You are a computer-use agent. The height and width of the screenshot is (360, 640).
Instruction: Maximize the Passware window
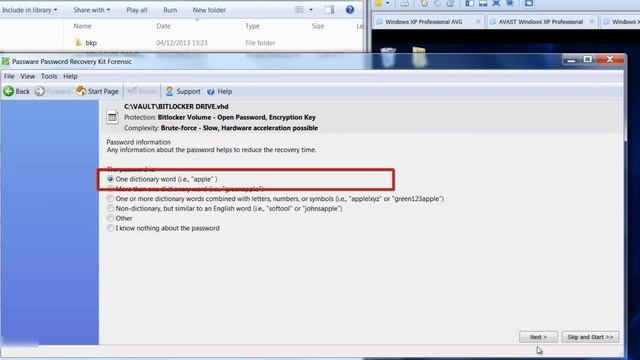pos(588,60)
